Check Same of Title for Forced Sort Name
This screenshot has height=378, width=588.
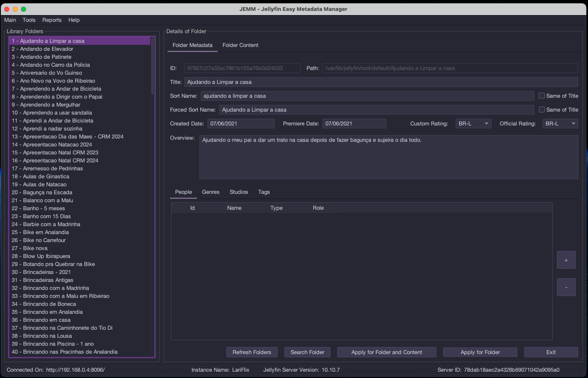pos(542,109)
